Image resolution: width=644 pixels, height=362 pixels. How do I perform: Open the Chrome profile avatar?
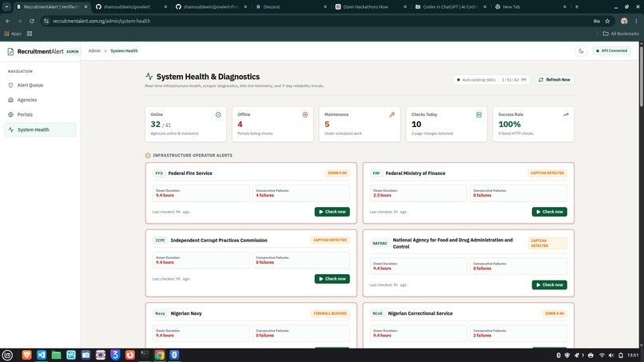[x=624, y=21]
